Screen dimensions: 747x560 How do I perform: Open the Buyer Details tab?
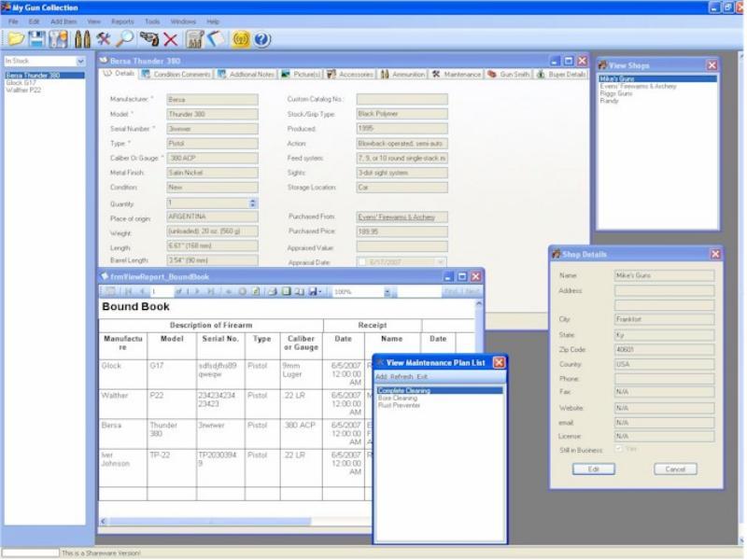[x=561, y=75]
